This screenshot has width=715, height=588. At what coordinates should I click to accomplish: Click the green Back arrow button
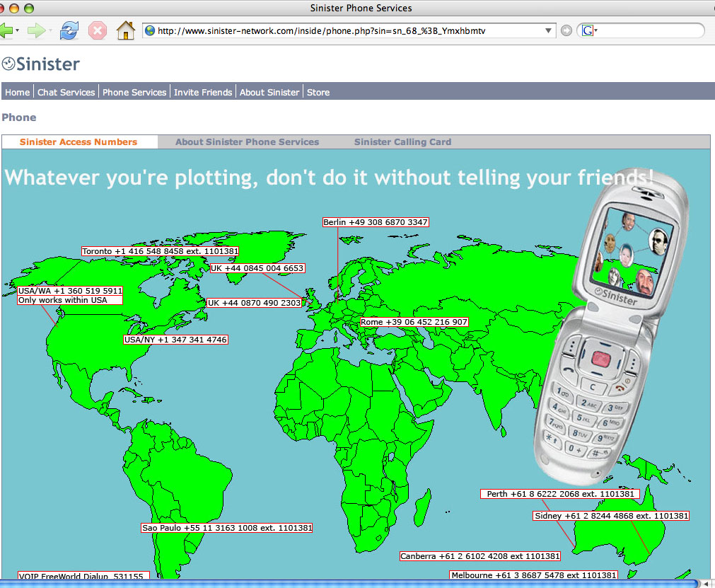click(x=6, y=31)
